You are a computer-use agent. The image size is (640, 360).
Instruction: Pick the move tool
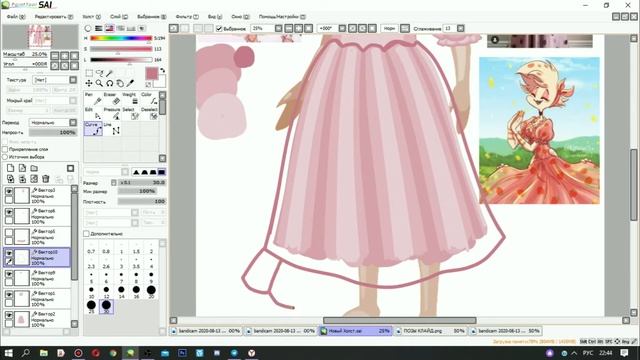tap(89, 83)
